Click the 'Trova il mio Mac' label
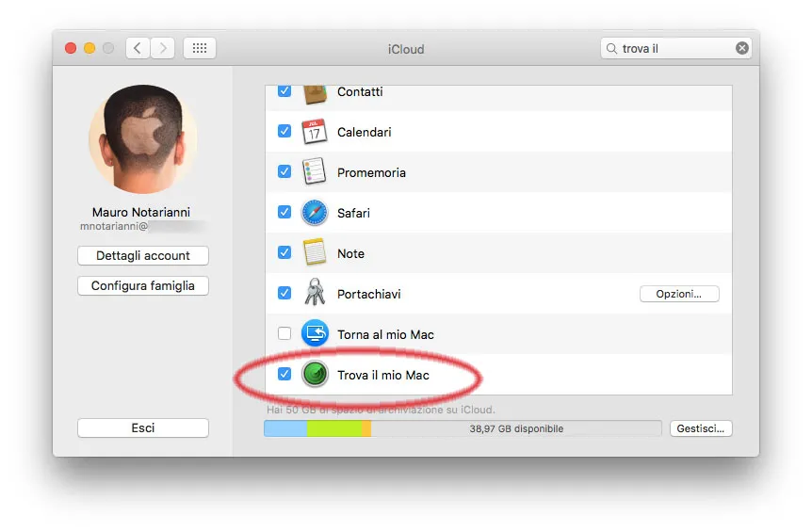Screen dimensions: 812x532 383,375
